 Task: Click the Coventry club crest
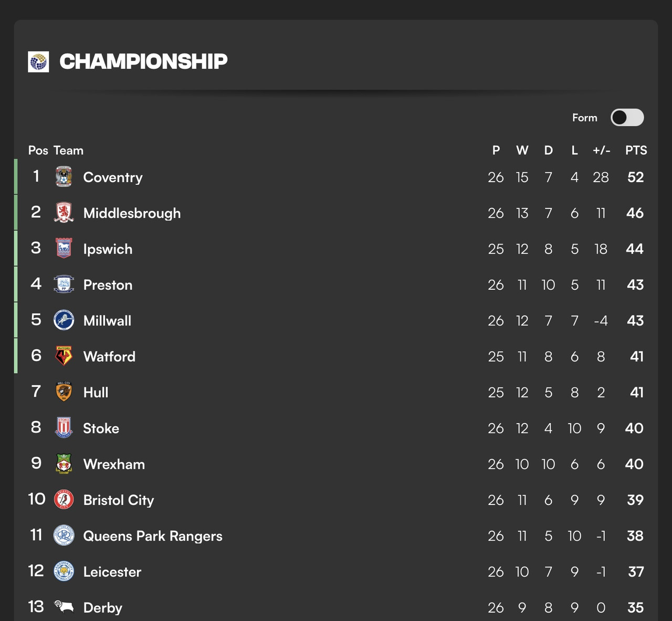pyautogui.click(x=64, y=177)
